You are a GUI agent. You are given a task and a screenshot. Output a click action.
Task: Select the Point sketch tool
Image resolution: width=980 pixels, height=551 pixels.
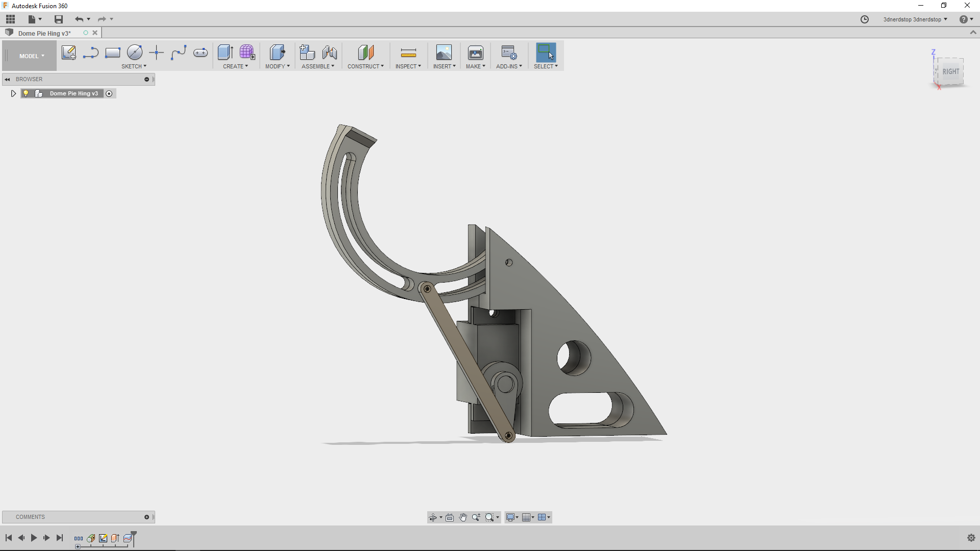point(157,52)
